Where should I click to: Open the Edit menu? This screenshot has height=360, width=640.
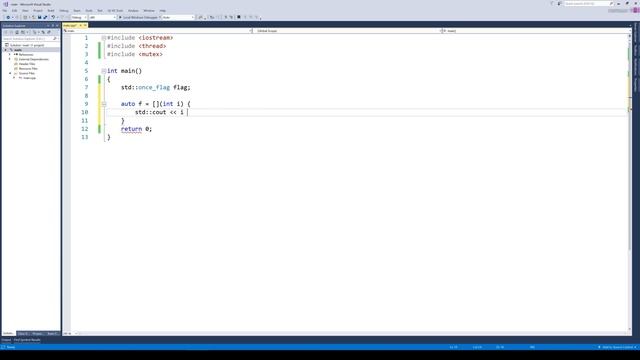(14, 11)
